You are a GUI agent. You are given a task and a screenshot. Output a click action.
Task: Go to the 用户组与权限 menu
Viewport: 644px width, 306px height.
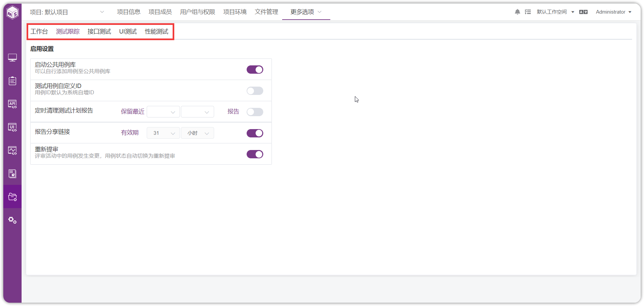[x=198, y=12]
